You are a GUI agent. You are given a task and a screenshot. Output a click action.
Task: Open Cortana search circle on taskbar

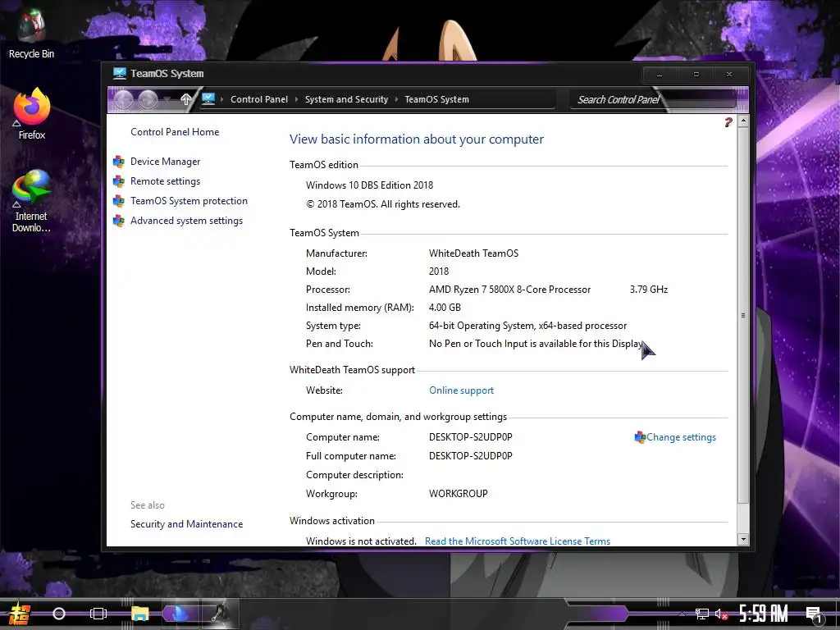coord(59,614)
